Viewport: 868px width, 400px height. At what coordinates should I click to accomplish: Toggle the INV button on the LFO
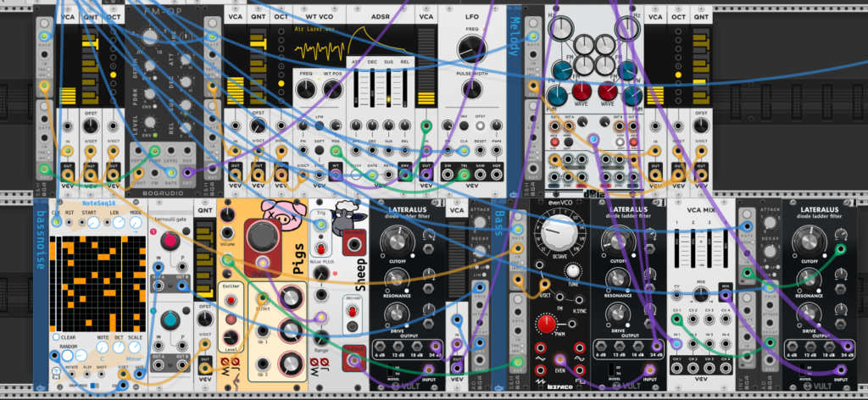[x=464, y=125]
